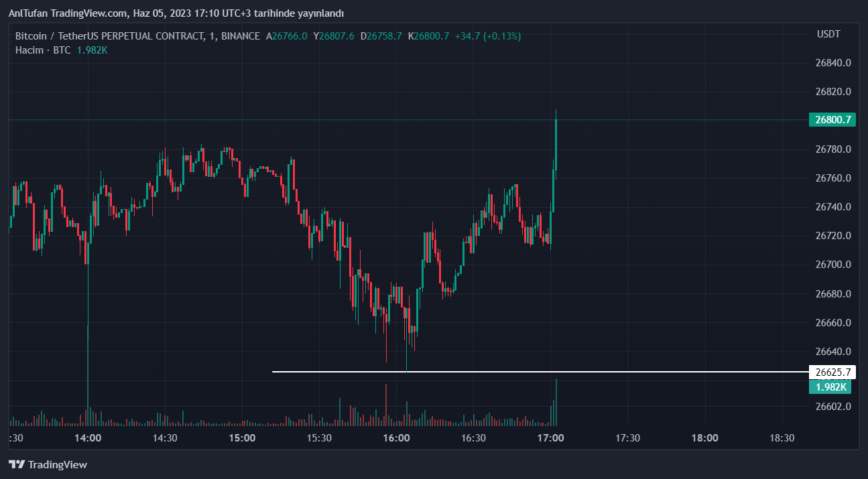The width and height of the screenshot is (868, 479).
Task: Click the TradingView wordmark text
Action: 58,465
